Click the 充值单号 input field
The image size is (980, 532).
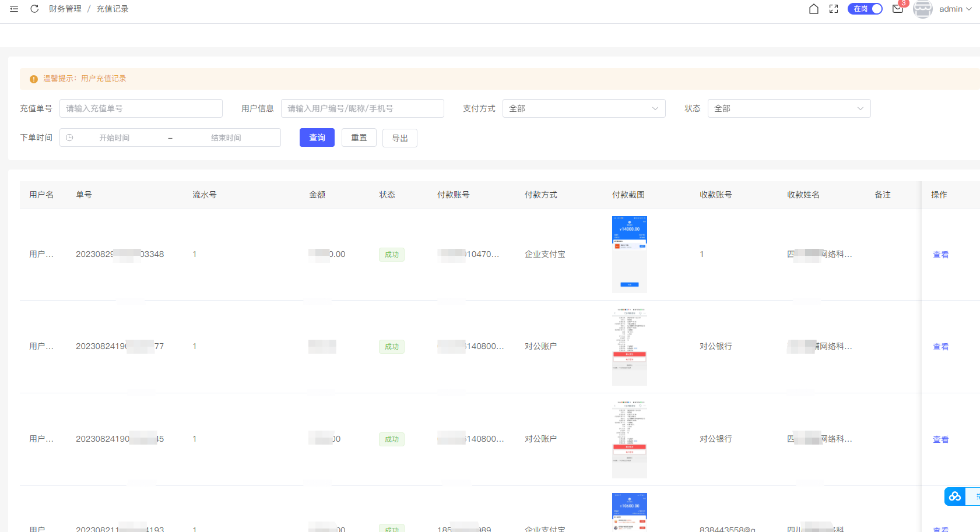pyautogui.click(x=140, y=108)
